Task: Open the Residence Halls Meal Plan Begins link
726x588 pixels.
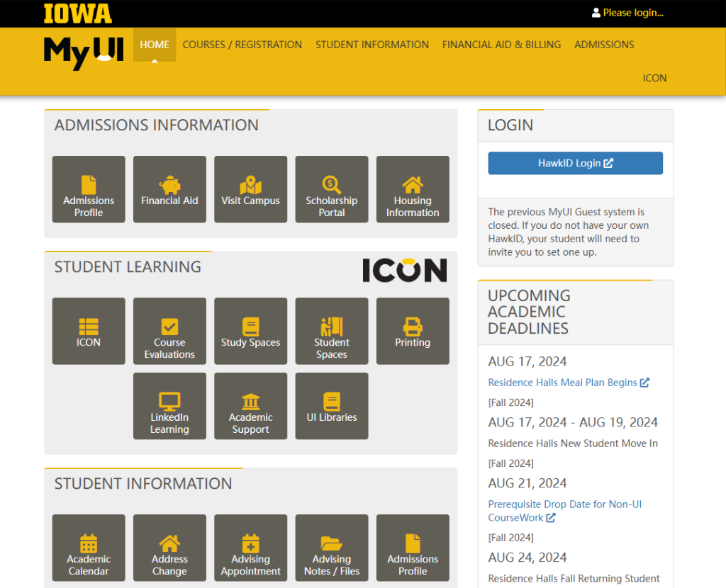Action: (x=569, y=383)
